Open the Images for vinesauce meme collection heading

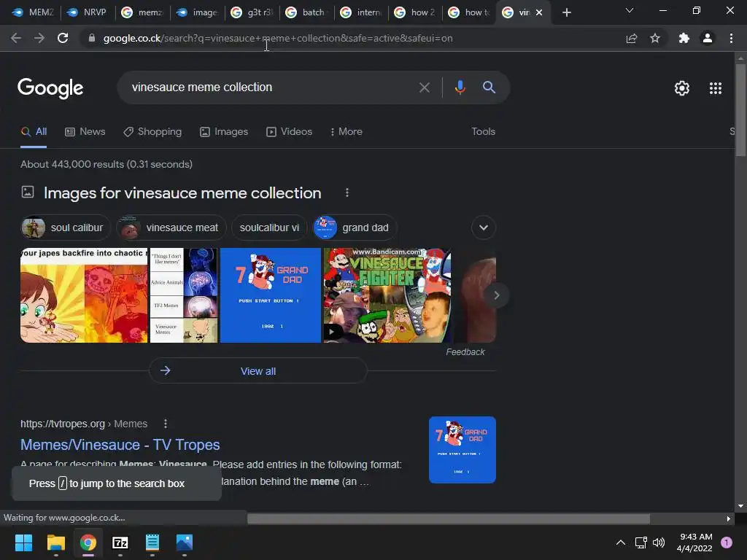[x=182, y=192]
